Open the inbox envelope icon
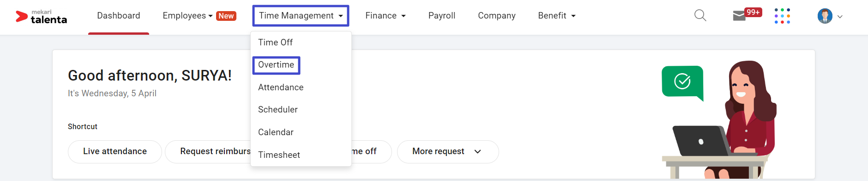Image resolution: width=868 pixels, height=181 pixels. tap(739, 16)
